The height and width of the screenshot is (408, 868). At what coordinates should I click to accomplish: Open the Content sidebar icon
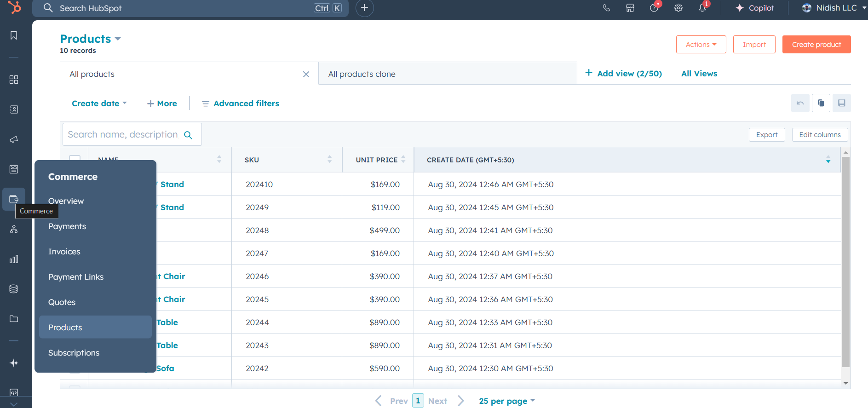[x=14, y=169]
